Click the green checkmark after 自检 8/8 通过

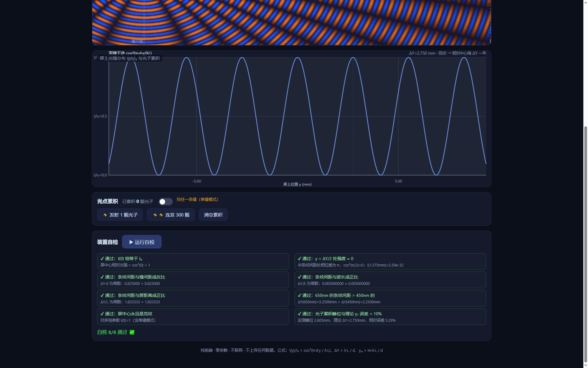coord(132,332)
